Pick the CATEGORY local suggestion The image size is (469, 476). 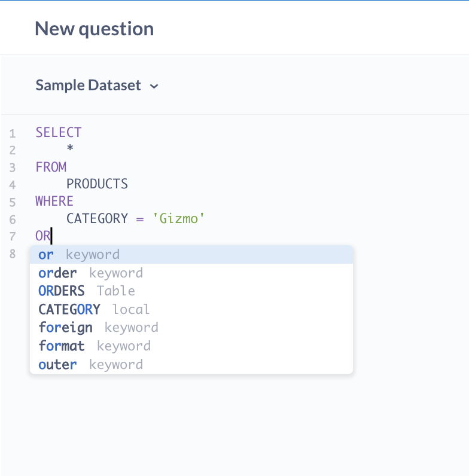[x=69, y=309]
